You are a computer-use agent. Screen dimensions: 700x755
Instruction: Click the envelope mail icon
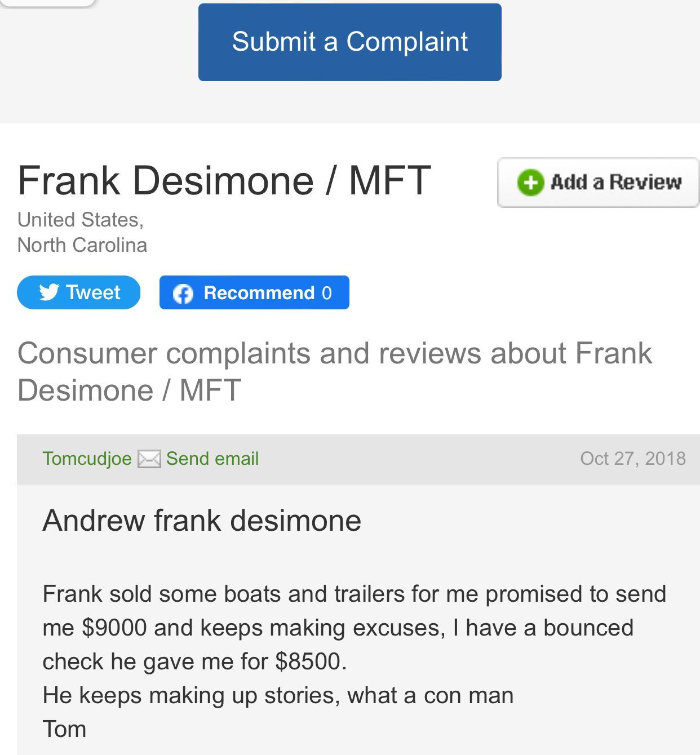pos(149,459)
